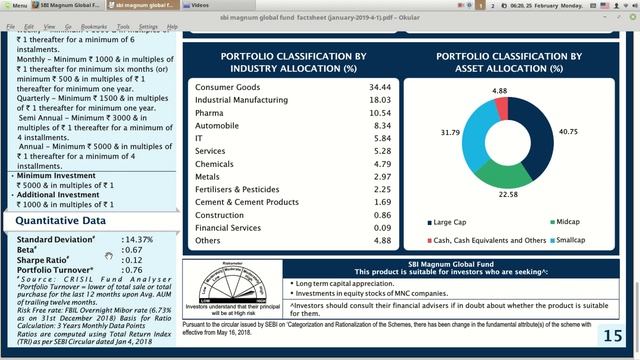Click the Chemicals row label
The image size is (640, 360).
(x=214, y=164)
